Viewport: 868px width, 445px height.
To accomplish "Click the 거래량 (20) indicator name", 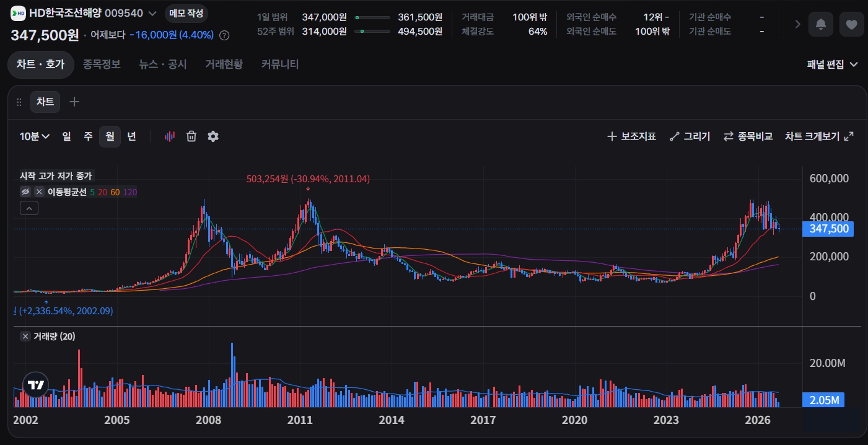I will pyautogui.click(x=55, y=336).
